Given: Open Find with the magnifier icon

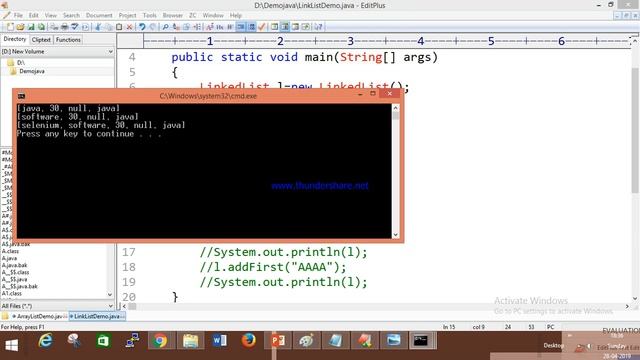Looking at the screenshot, I should pyautogui.click(x=165, y=27).
